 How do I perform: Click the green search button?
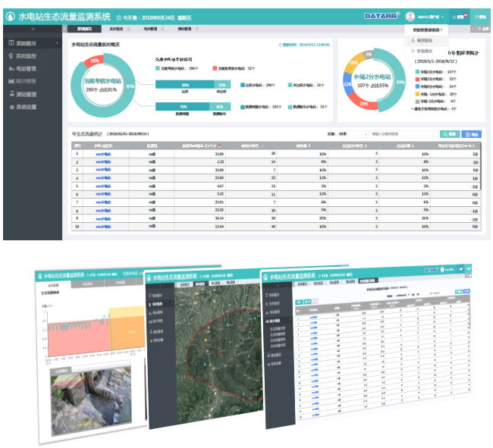point(450,133)
